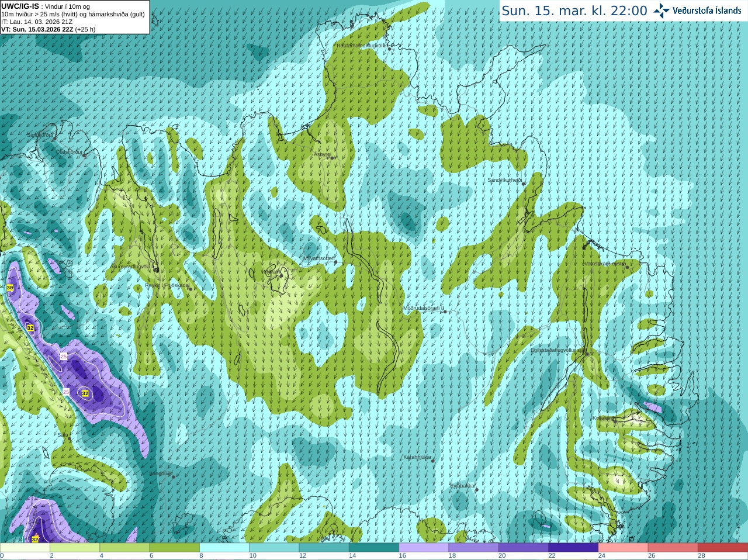Click the 8–10 m/s legend color swatch
The image size is (748, 560).
click(224, 548)
